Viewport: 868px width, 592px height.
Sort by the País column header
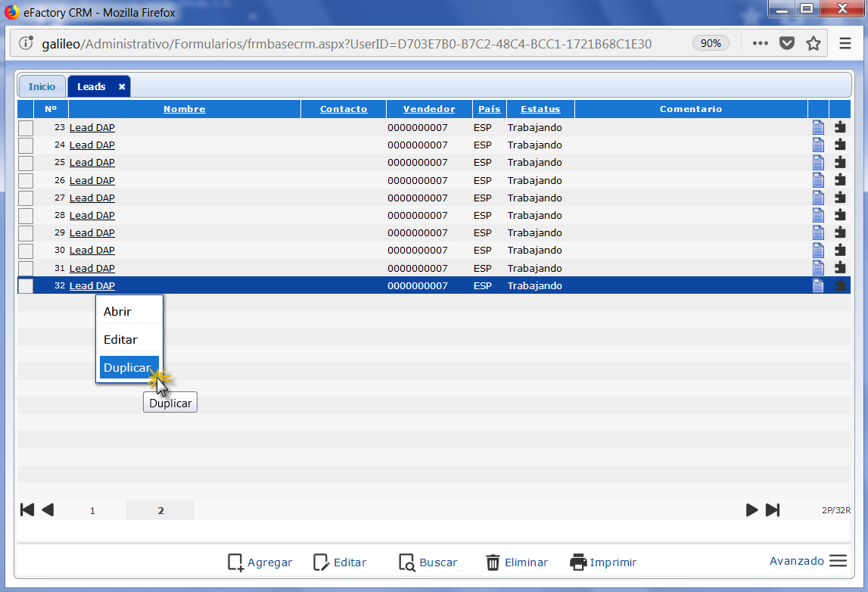[x=490, y=109]
